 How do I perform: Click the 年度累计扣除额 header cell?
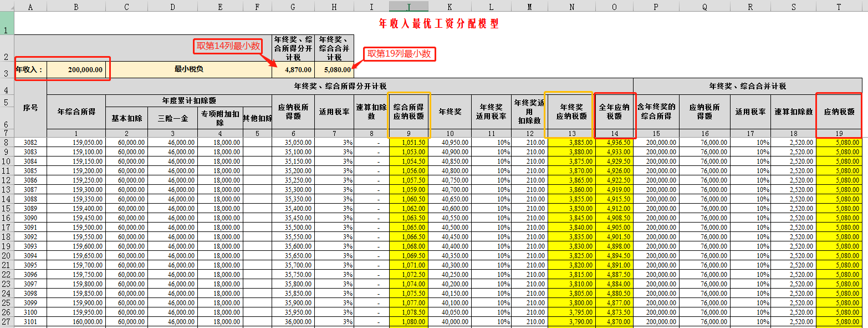188,100
